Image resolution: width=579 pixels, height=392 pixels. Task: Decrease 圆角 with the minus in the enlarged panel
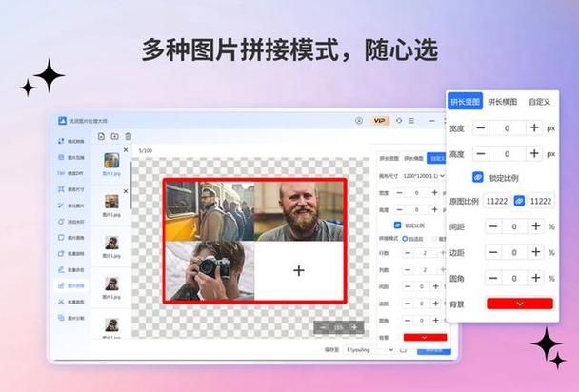[493, 278]
